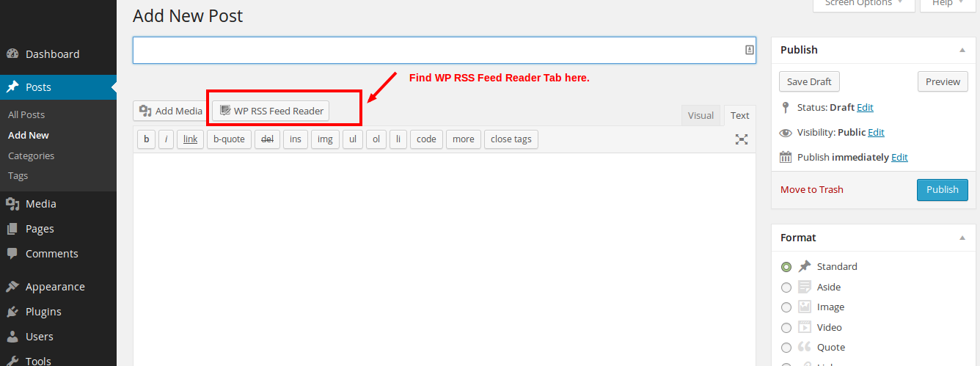Switch to the Visual editor tab
The height and width of the screenshot is (366, 980).
pos(701,115)
